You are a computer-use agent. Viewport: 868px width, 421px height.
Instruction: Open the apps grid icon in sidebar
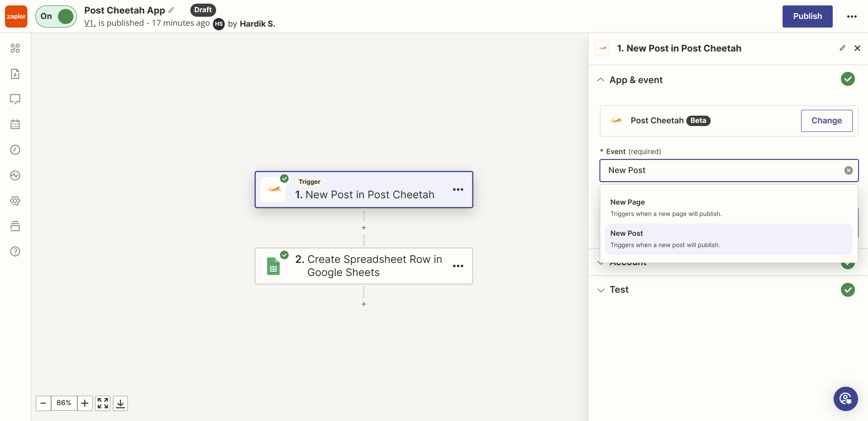pyautogui.click(x=15, y=48)
